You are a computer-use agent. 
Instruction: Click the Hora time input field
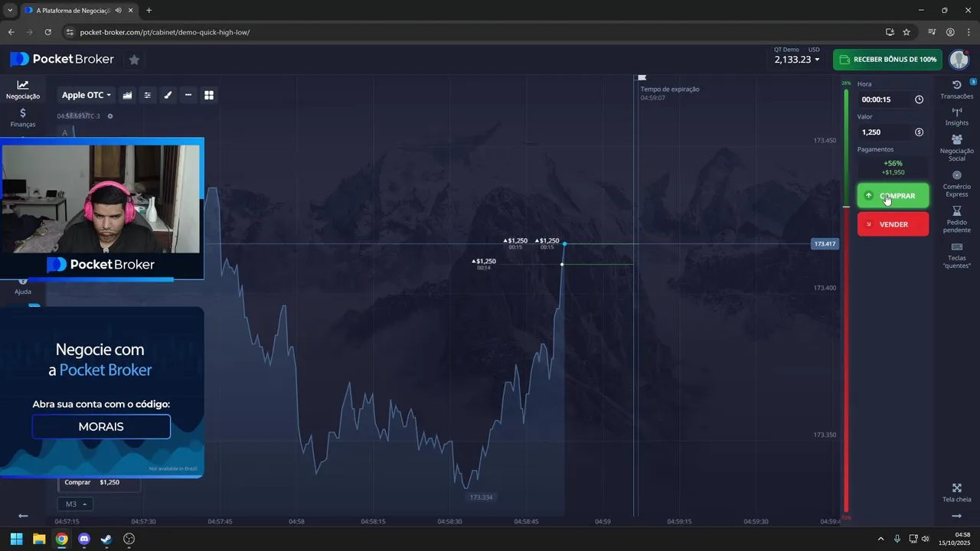click(x=893, y=99)
